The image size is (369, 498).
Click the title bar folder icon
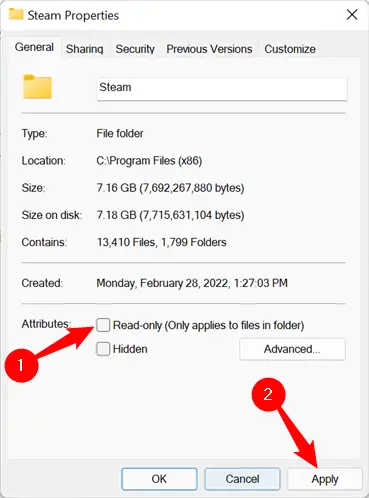pos(16,14)
